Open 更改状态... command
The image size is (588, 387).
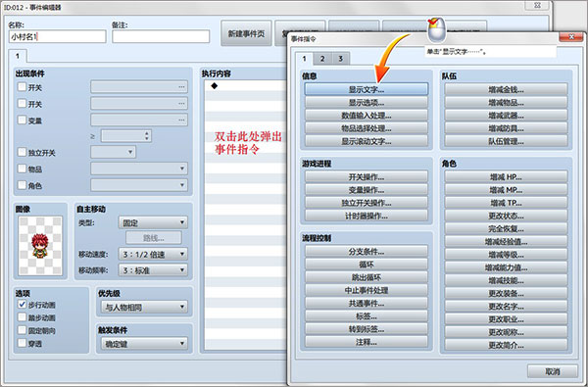(x=506, y=216)
